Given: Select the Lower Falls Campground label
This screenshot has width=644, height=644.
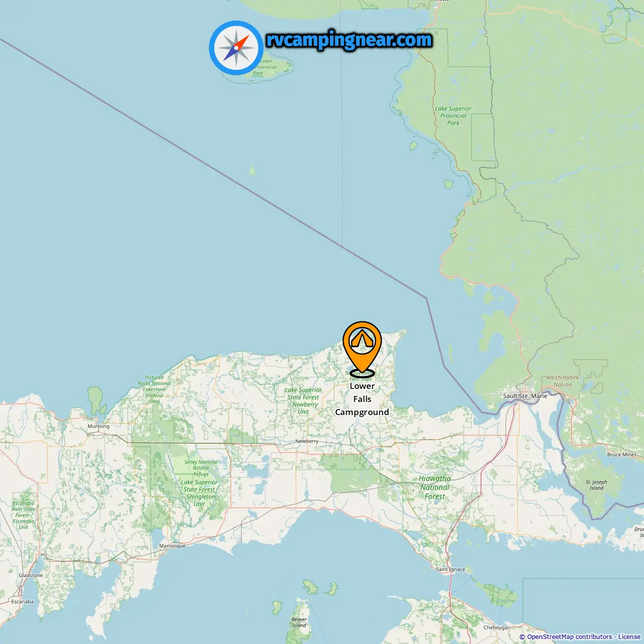Looking at the screenshot, I should click(362, 399).
